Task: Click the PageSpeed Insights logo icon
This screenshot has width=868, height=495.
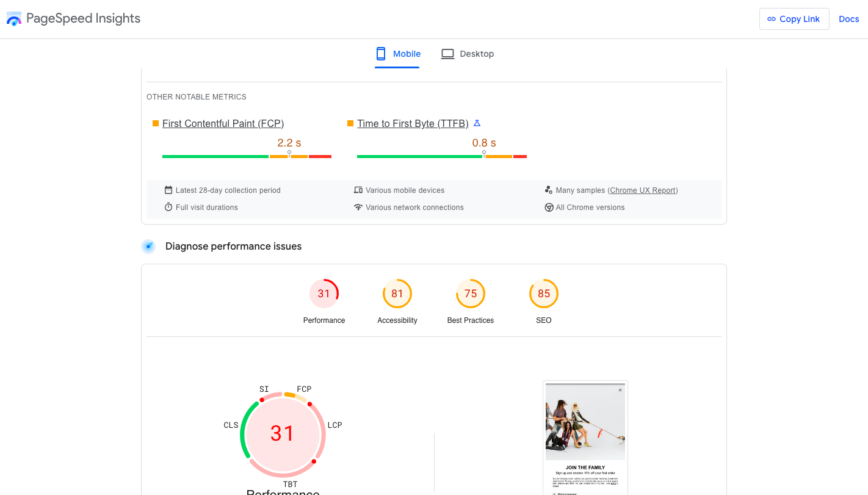Action: click(x=14, y=19)
